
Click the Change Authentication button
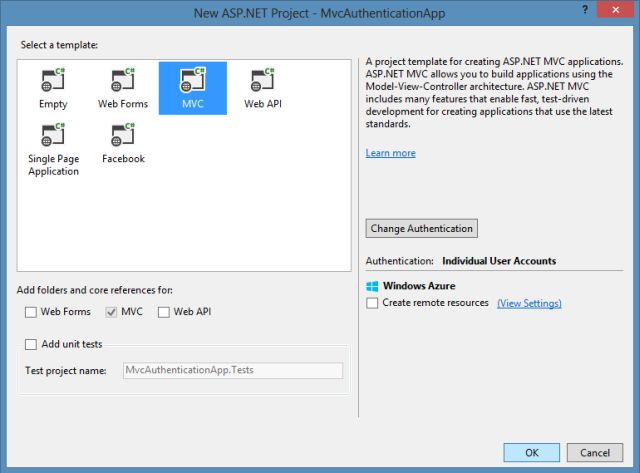[x=421, y=229]
